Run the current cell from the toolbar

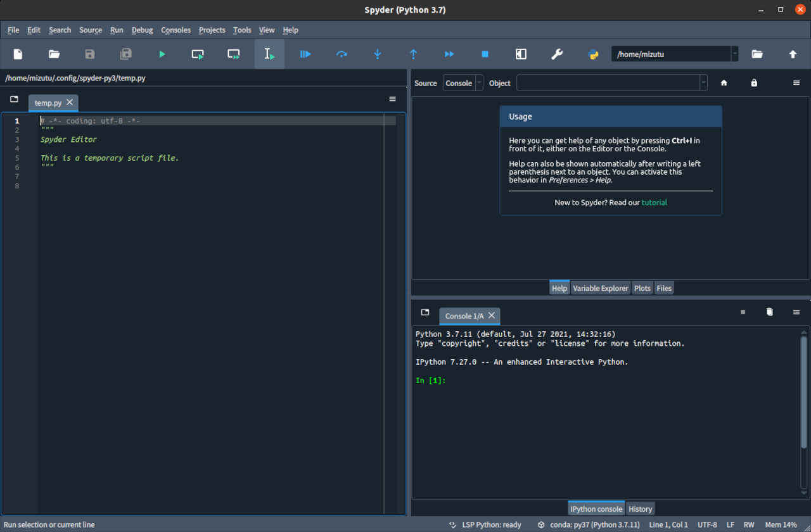click(x=198, y=54)
